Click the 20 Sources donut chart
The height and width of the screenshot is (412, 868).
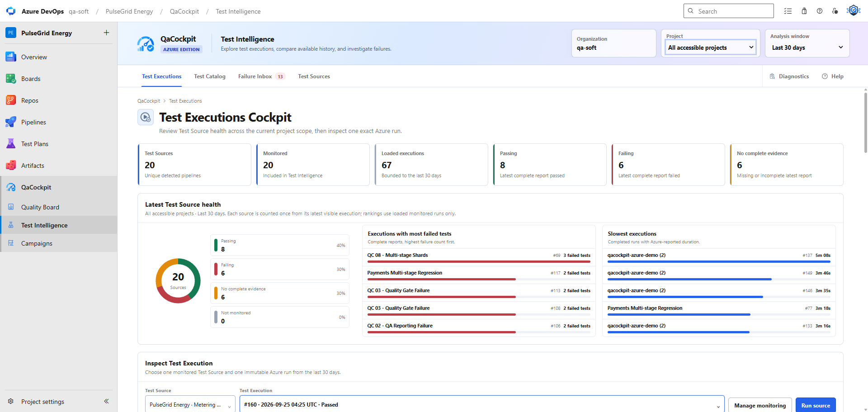pyautogui.click(x=178, y=281)
